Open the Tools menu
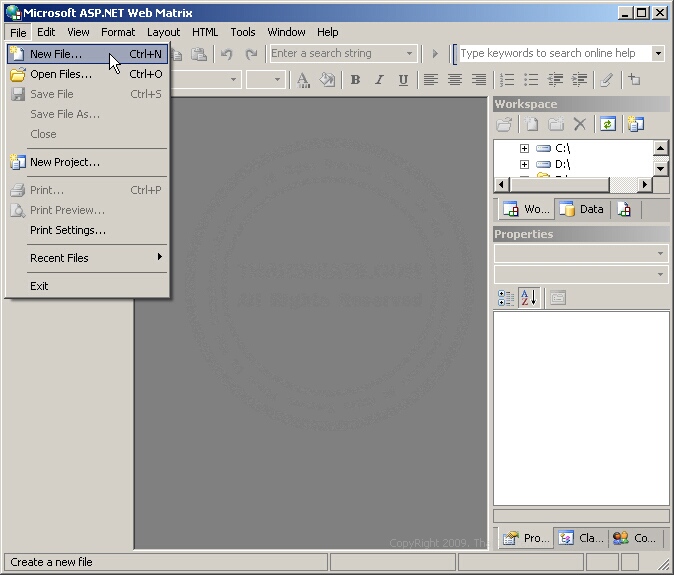This screenshot has width=674, height=575. tap(243, 32)
